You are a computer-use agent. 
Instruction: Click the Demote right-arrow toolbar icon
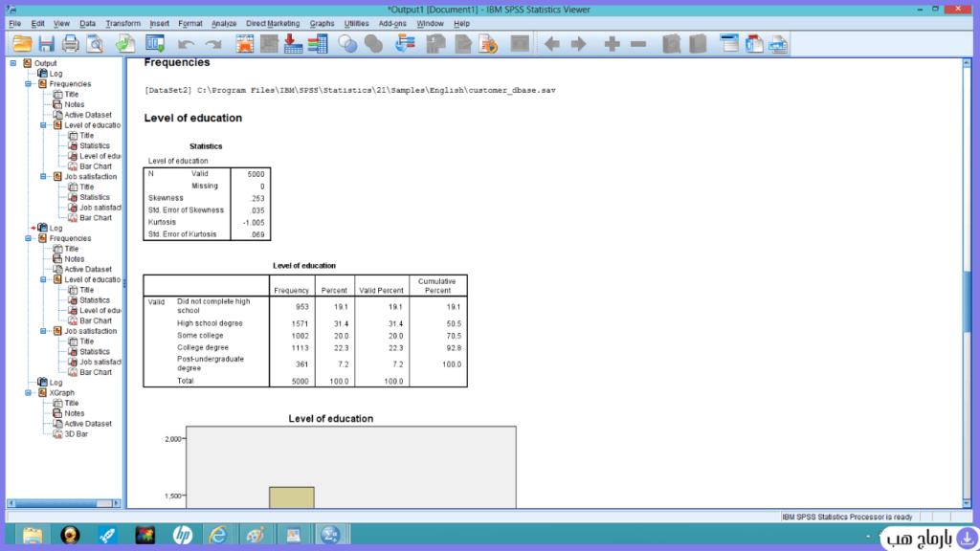[x=579, y=44]
